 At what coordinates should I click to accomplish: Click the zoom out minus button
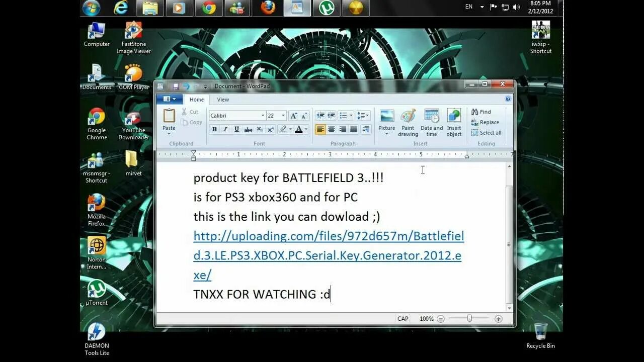tap(441, 319)
